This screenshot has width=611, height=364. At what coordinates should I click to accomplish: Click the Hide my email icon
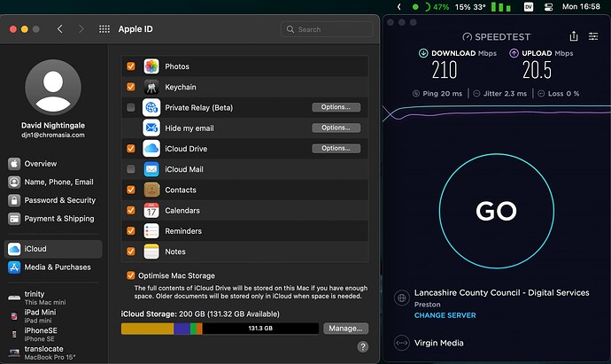point(151,128)
